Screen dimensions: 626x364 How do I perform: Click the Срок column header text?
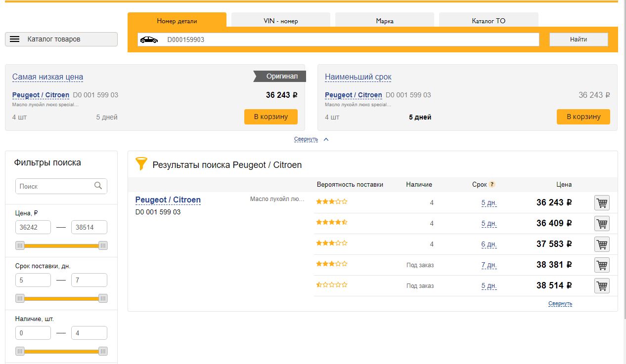point(480,184)
